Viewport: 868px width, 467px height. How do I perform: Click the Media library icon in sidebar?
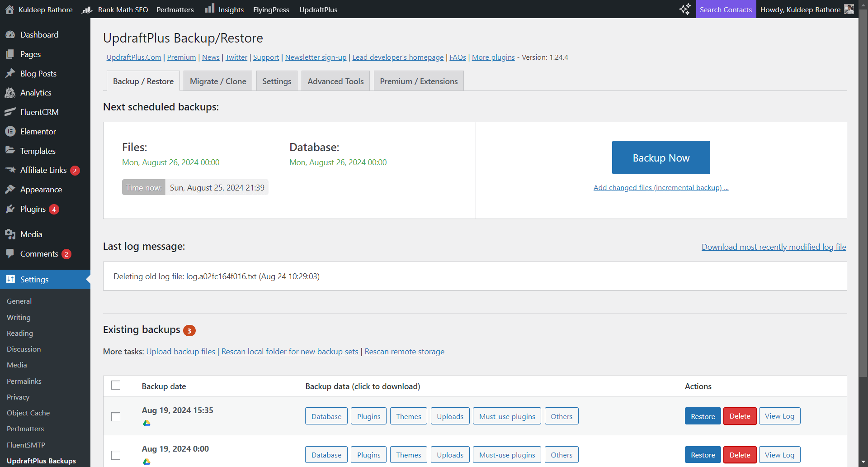[10, 234]
